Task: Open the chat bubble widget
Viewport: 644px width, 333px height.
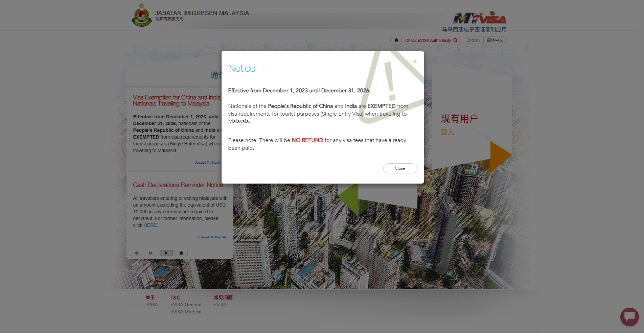Action: pos(629,317)
